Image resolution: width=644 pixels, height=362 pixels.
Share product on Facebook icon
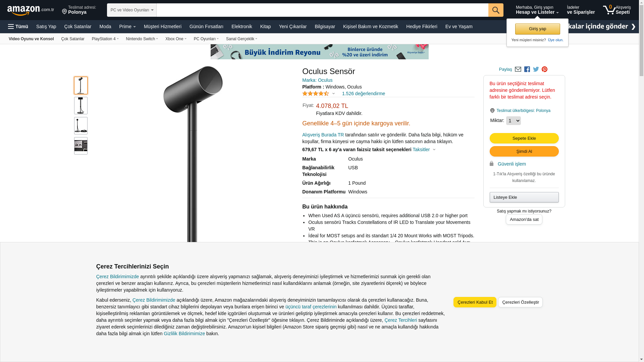[527, 69]
